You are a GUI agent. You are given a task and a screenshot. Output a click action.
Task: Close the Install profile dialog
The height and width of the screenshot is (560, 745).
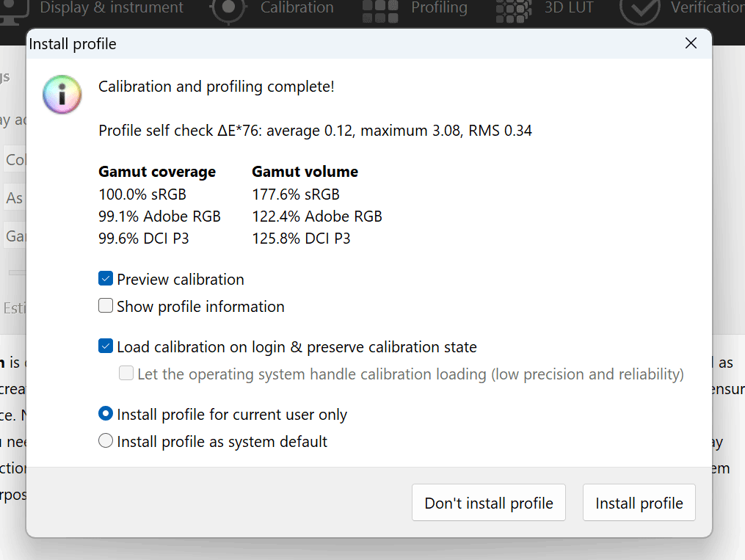click(x=690, y=43)
